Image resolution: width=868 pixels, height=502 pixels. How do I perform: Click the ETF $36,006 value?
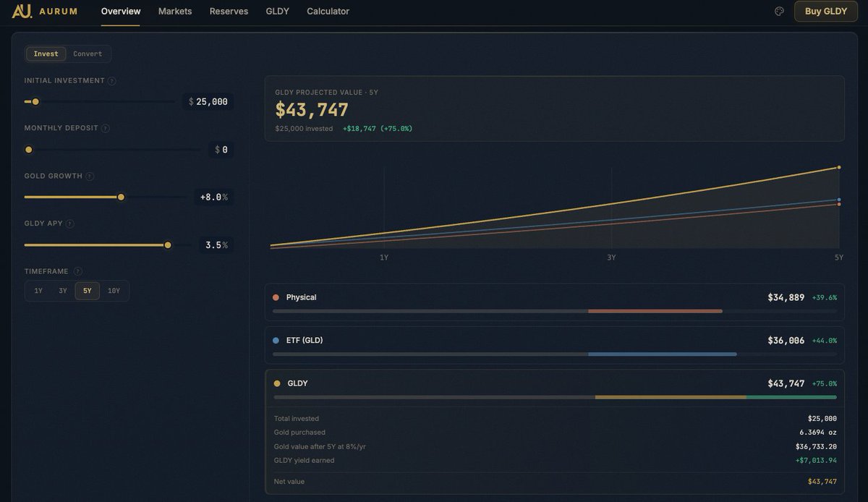click(x=786, y=340)
